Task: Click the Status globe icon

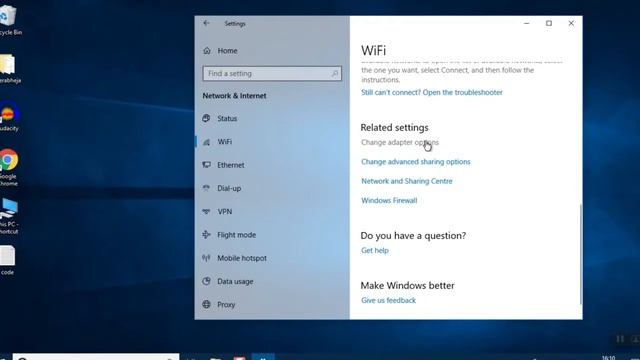Action: click(x=207, y=118)
